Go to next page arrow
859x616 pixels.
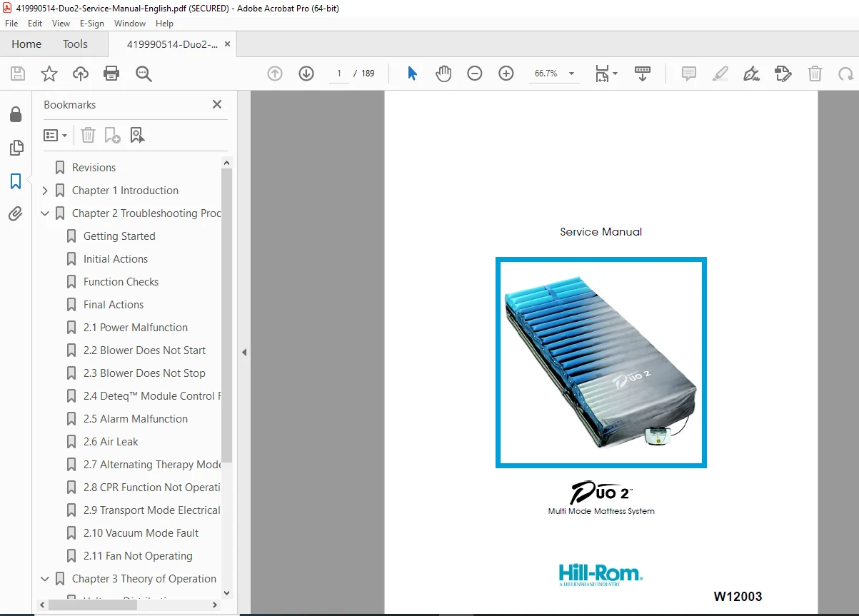(306, 74)
